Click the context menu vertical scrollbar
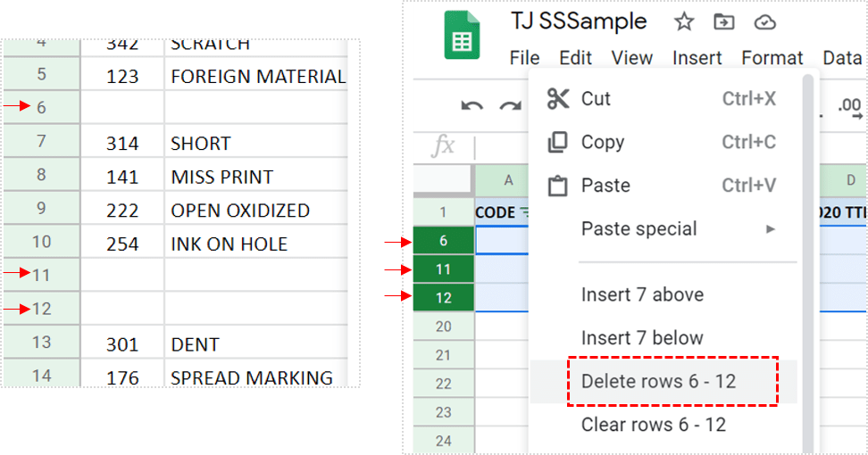The image size is (868, 455). tap(808, 223)
